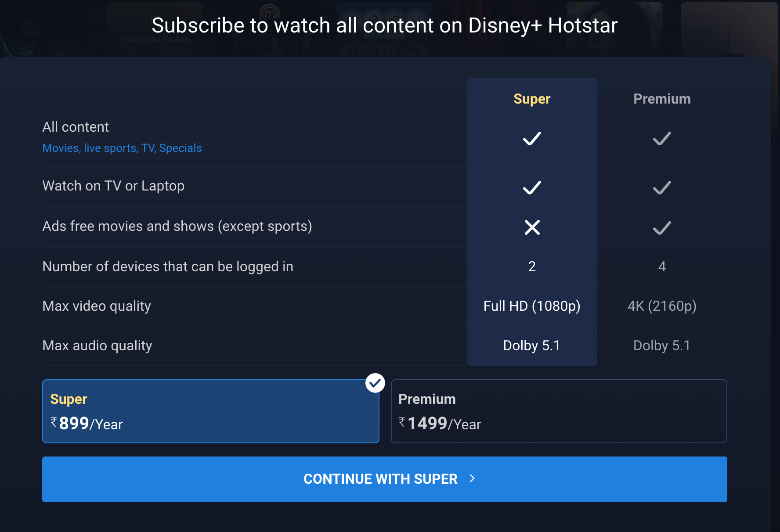The image size is (780, 532).
Task: Select the Super ₹899/Year plan card
Action: [210, 411]
